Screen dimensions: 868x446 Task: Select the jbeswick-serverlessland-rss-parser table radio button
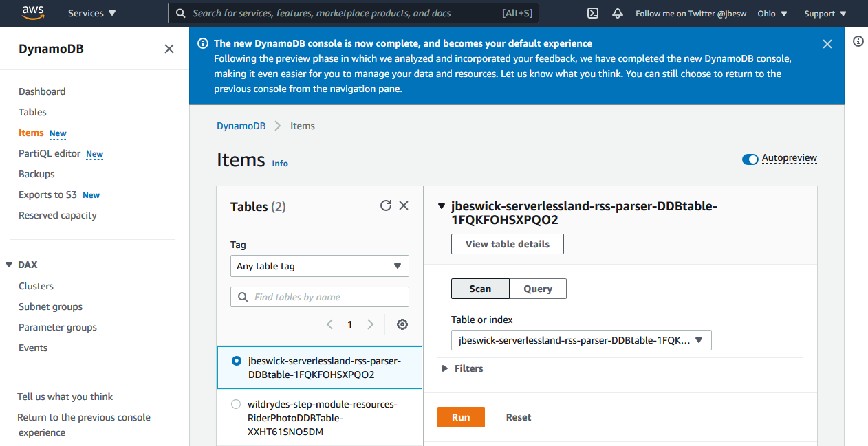[237, 361]
